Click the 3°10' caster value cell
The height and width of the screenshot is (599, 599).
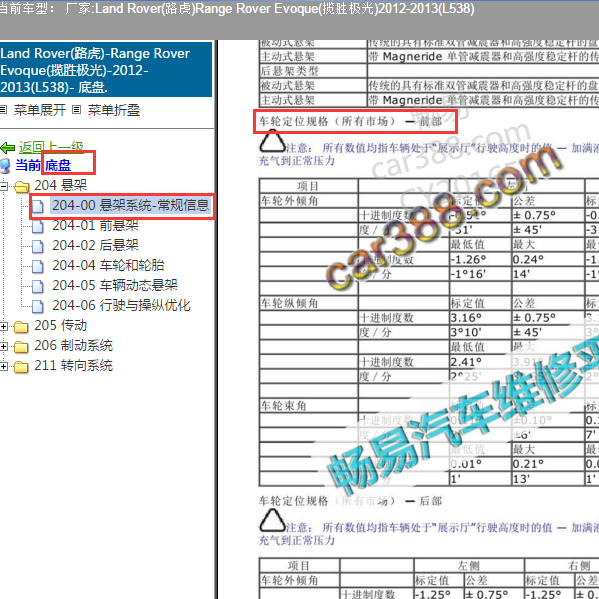point(480,332)
